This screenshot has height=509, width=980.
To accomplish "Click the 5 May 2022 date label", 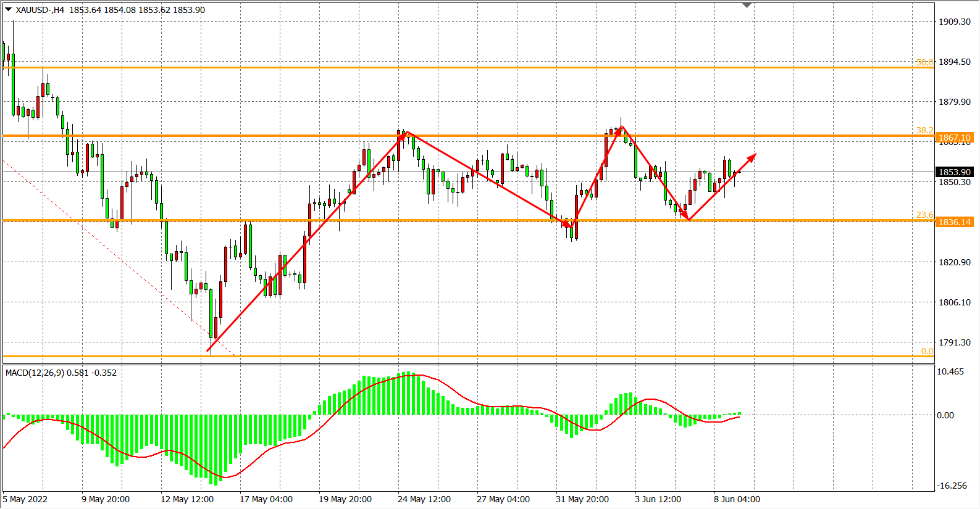I will pos(25,499).
